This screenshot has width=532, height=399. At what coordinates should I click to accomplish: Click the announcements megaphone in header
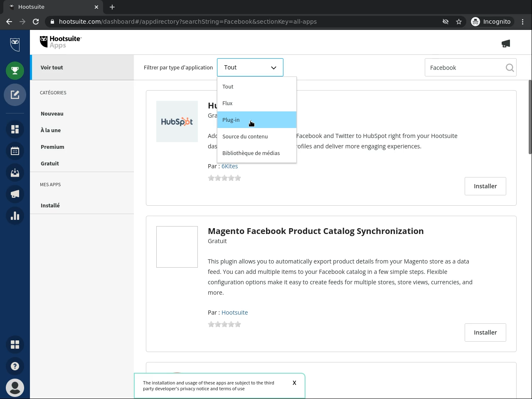(506, 44)
